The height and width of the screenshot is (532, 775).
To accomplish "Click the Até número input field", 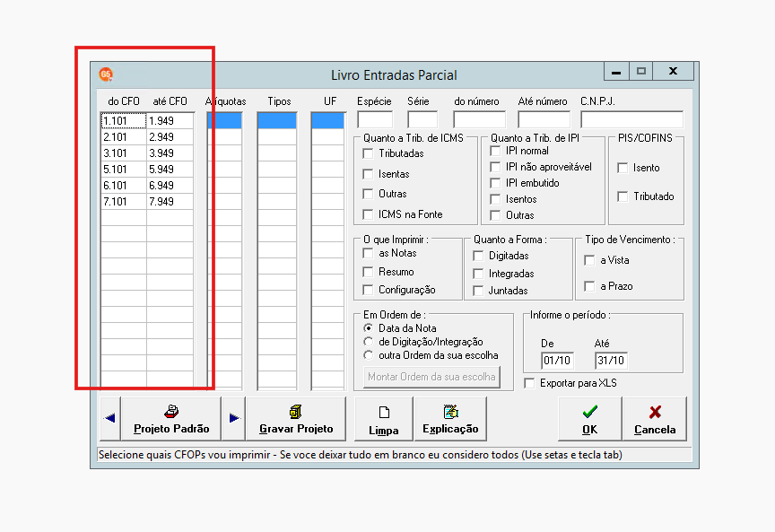I will click(544, 119).
